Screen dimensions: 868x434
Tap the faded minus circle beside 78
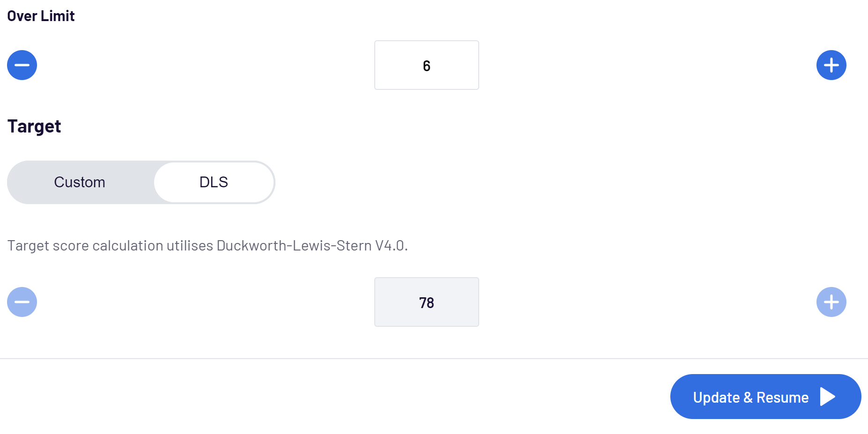[22, 302]
